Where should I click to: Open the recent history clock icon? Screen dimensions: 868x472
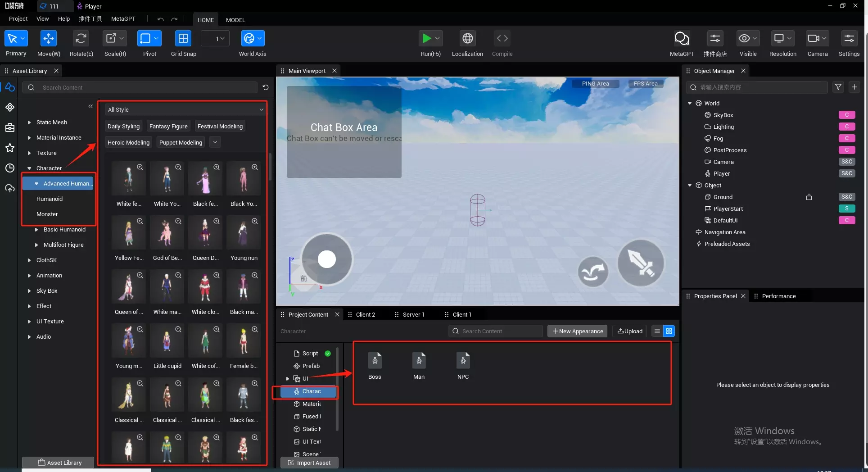coord(10,168)
